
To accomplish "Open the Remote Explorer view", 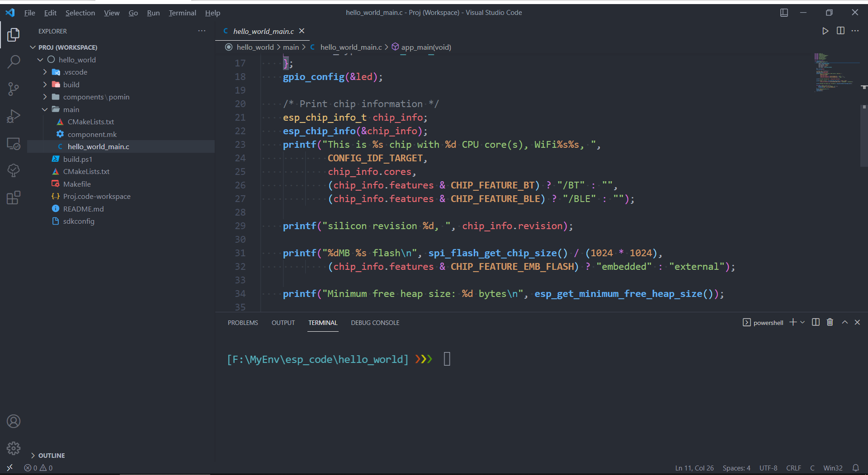I will [x=14, y=143].
